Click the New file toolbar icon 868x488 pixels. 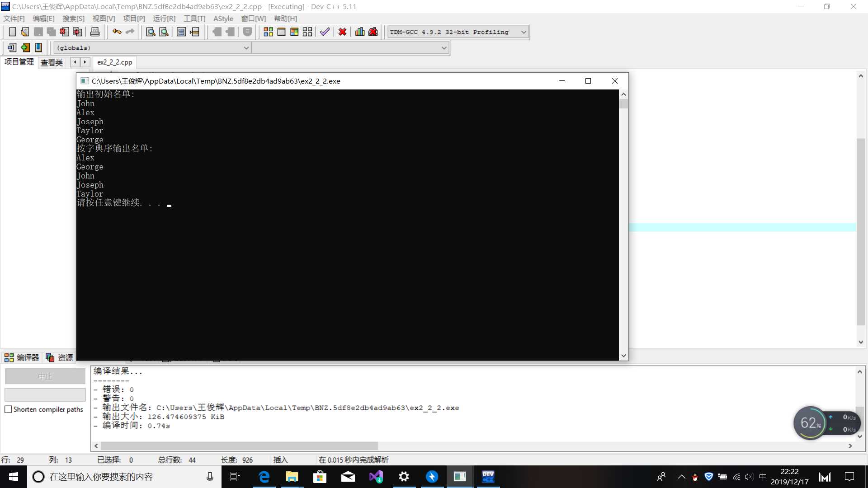tap(12, 32)
